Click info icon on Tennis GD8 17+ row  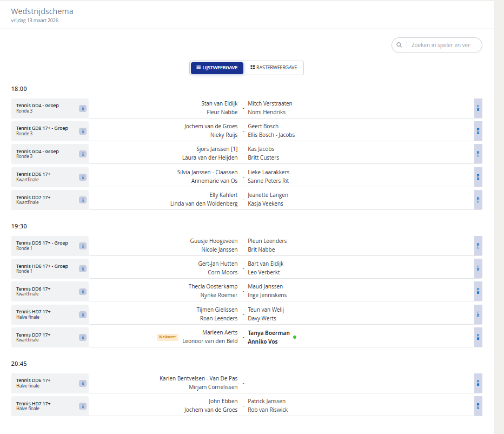click(x=83, y=131)
